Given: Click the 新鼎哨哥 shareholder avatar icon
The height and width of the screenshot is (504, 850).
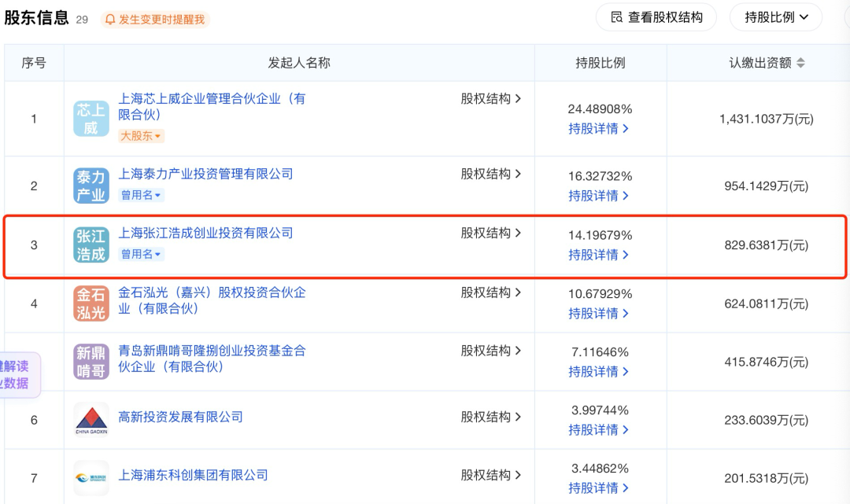Looking at the screenshot, I should pyautogui.click(x=91, y=361).
